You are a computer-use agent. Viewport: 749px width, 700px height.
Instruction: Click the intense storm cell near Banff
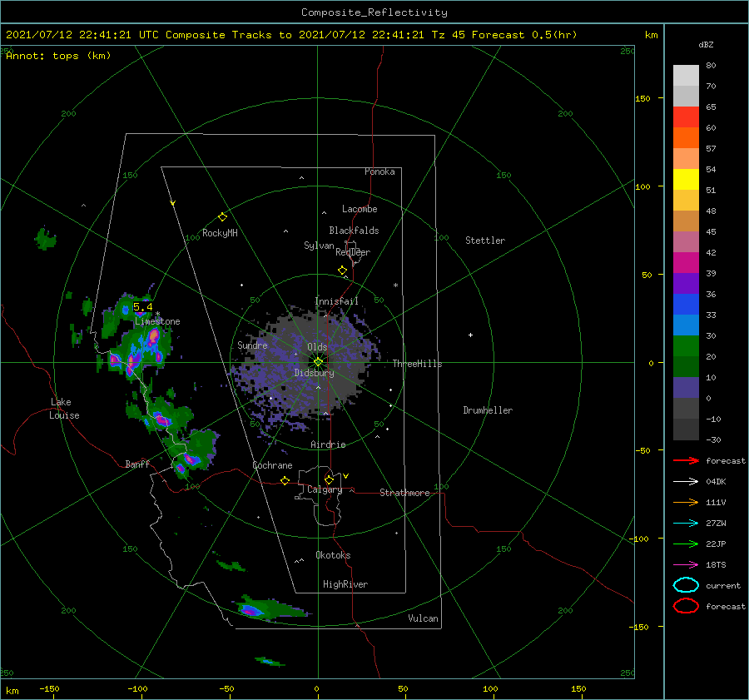click(x=192, y=460)
